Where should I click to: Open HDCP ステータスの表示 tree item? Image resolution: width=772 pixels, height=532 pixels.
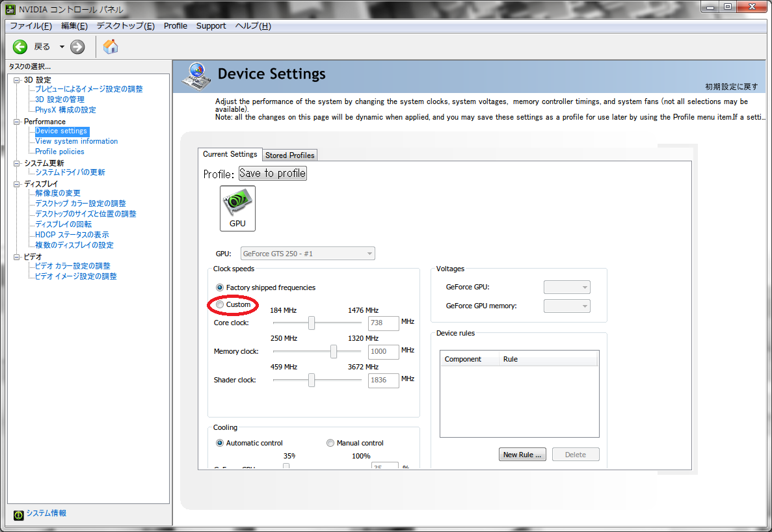point(72,235)
